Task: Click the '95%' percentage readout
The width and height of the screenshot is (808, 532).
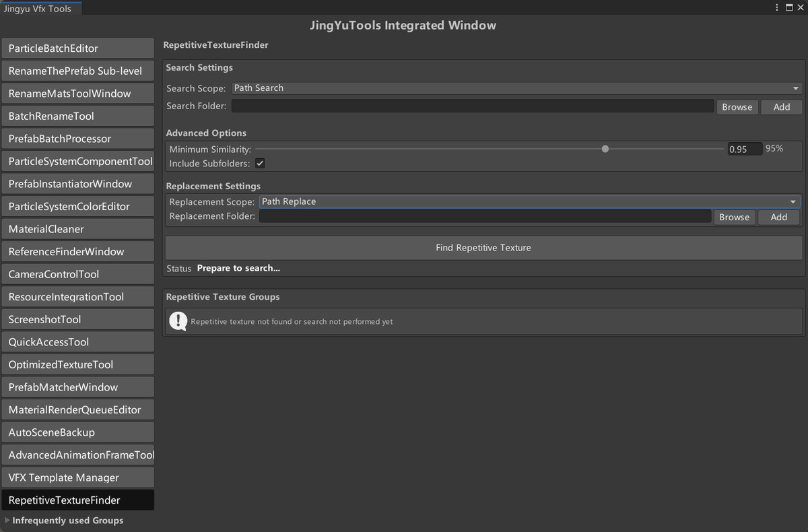Action: [x=774, y=149]
